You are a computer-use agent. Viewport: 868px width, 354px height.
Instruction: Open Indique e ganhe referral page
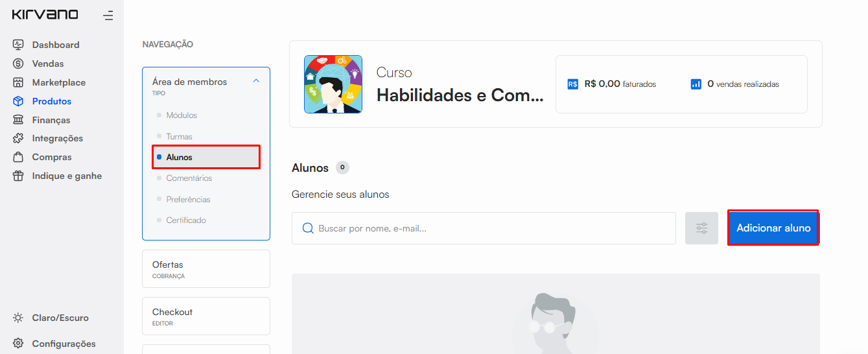[x=66, y=176]
